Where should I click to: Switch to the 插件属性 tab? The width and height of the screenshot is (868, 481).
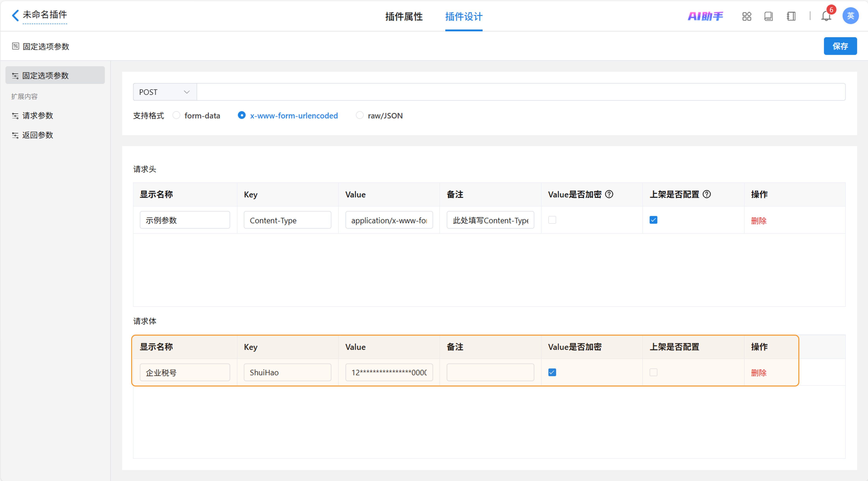pyautogui.click(x=404, y=17)
